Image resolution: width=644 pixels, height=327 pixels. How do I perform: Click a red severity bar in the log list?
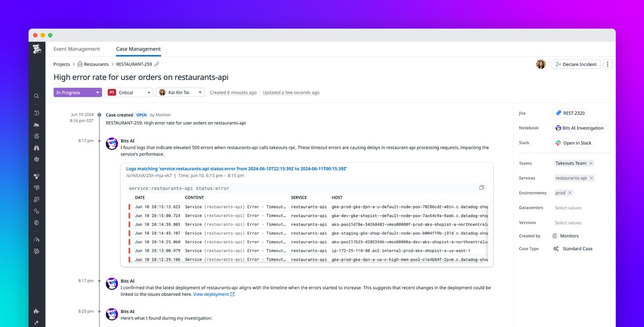[129, 207]
